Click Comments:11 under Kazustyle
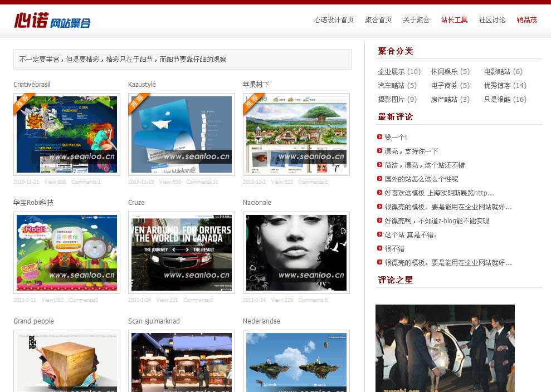This screenshot has width=551, height=392. (202, 182)
